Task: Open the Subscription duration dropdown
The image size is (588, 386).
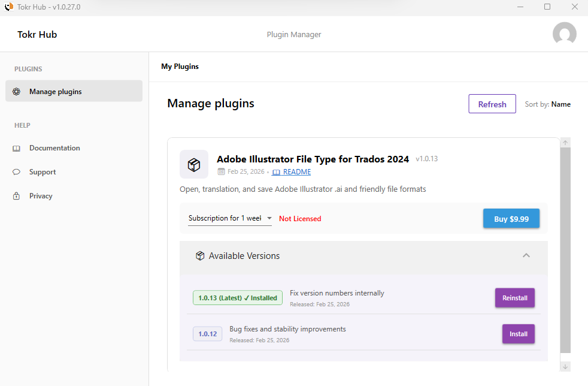Action: point(230,219)
